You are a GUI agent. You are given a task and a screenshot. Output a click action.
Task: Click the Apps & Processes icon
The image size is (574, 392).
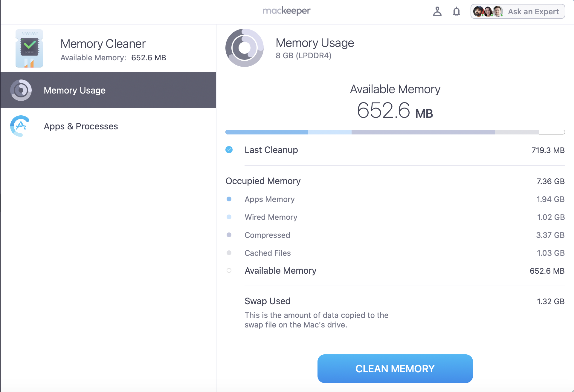pos(20,126)
